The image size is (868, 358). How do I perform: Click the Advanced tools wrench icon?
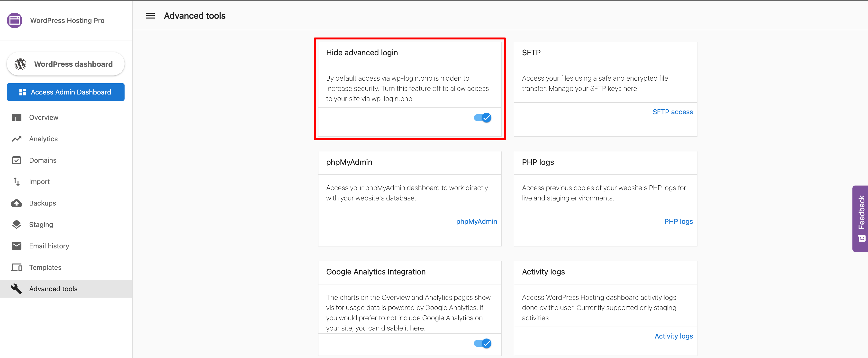[x=17, y=289]
